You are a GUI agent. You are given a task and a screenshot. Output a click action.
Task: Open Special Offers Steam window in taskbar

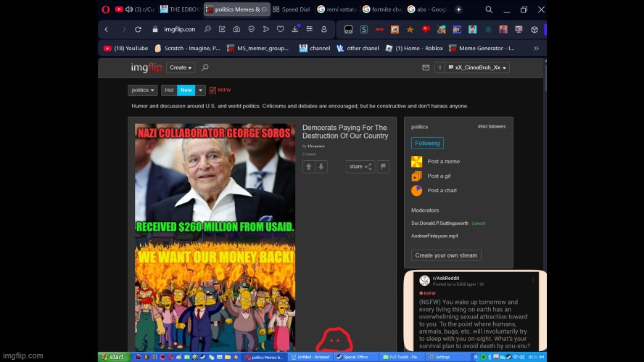(x=356, y=357)
